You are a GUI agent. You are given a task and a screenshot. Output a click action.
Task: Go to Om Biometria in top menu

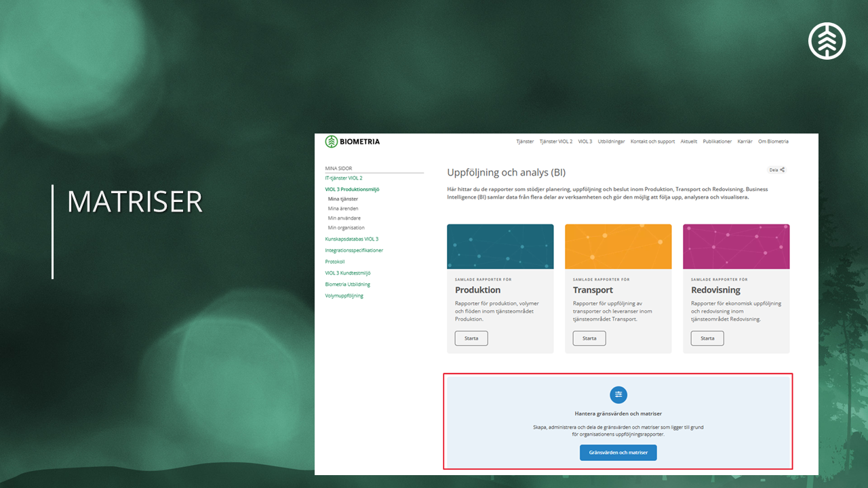coord(773,142)
